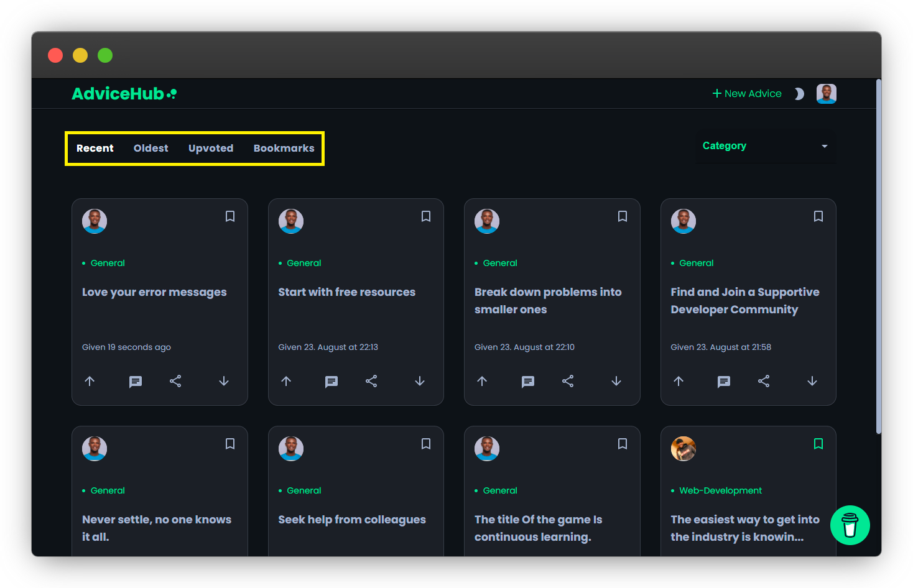Image resolution: width=913 pixels, height=588 pixels.
Task: Comment on 'Find and Join a Supportive Developer Community'
Action: tap(724, 382)
